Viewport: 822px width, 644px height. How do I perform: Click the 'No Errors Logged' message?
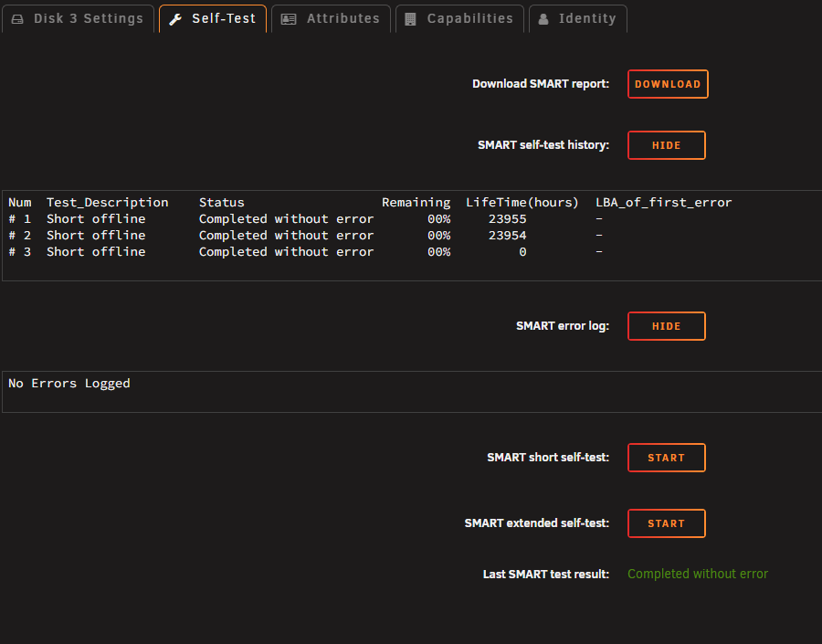tap(69, 384)
